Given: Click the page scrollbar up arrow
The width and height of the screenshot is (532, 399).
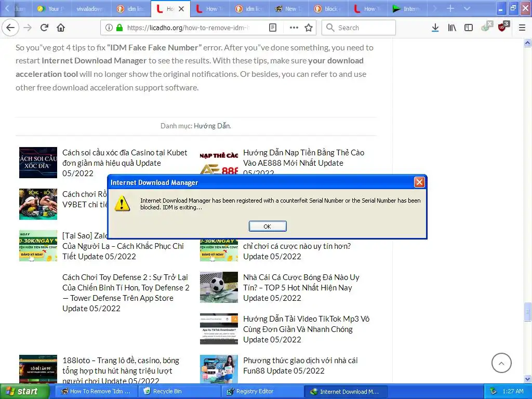Looking at the screenshot, I should coord(527,43).
